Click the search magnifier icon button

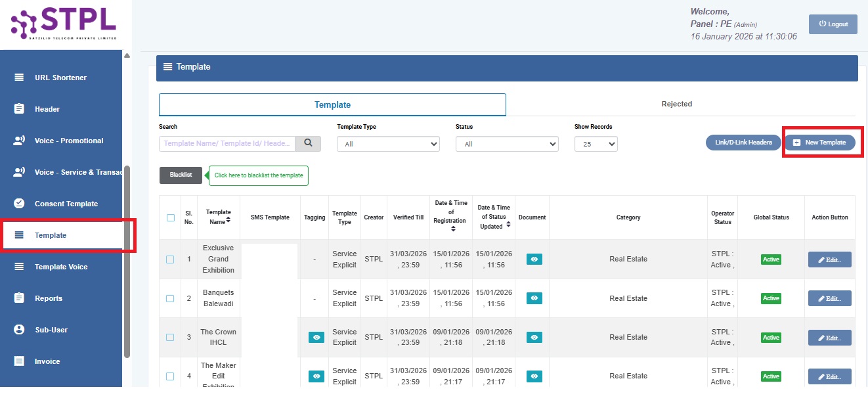(x=308, y=143)
